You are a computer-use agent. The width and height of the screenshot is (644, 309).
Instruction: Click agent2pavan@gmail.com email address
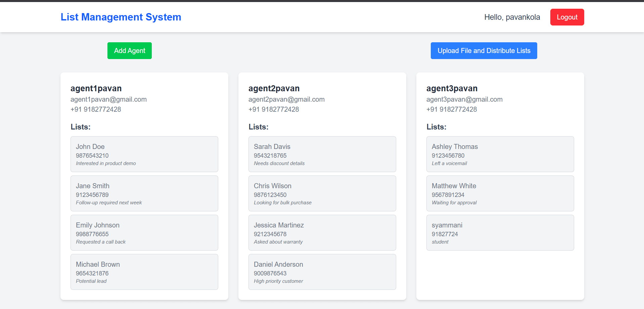286,99
